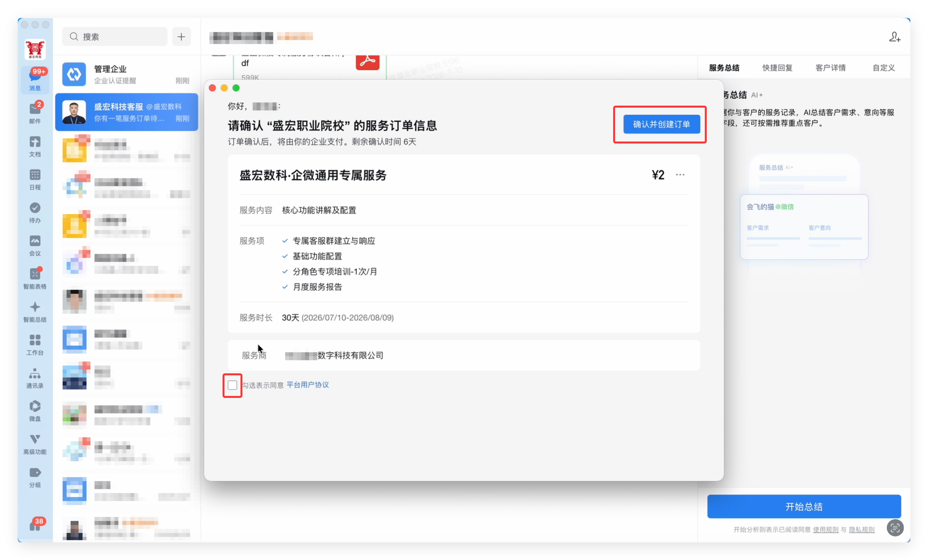
Task: Click the company logo avatar in sidebar
Action: [x=35, y=49]
